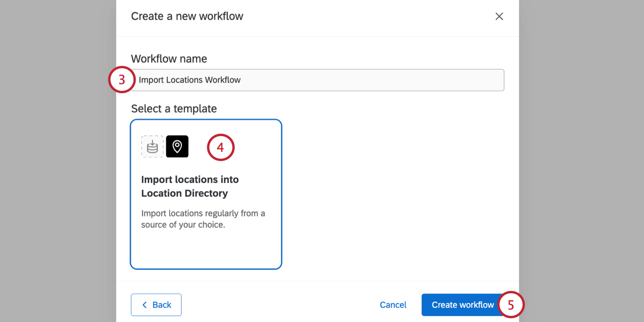Click the blank bottom area of template card
This screenshot has height=322, width=644.
click(x=206, y=250)
